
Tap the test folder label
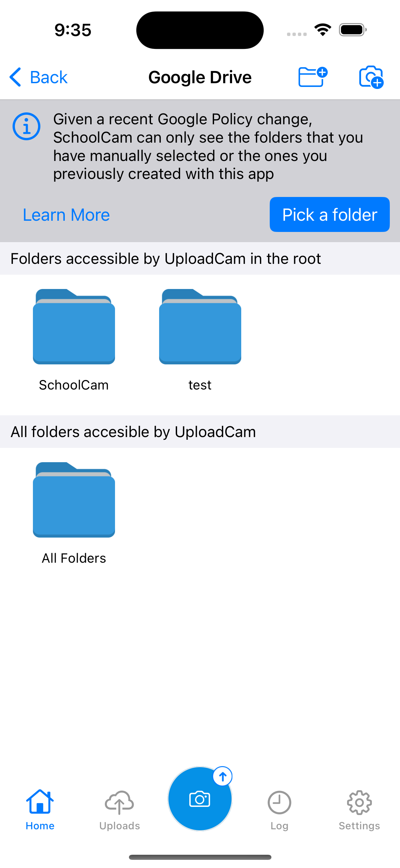(200, 385)
